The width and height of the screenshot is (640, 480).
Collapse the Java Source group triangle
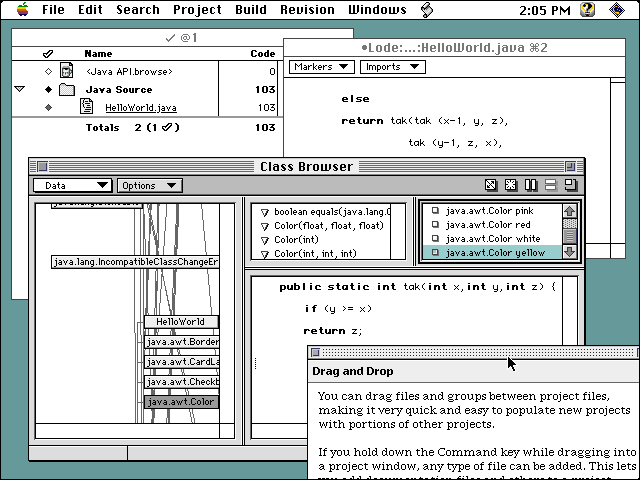click(19, 89)
